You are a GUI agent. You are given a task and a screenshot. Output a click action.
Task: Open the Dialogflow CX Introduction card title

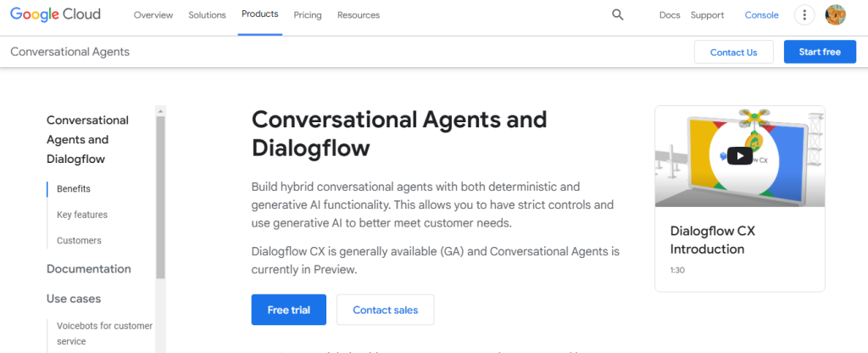[712, 240]
